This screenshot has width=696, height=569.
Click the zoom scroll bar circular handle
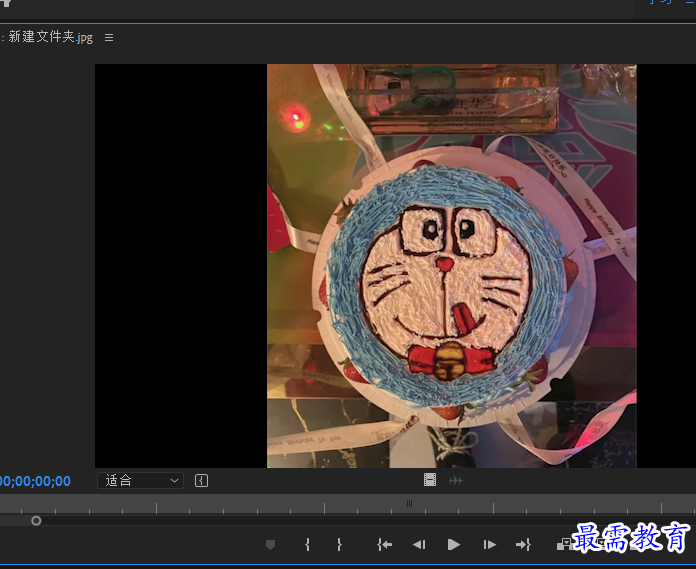pos(36,521)
